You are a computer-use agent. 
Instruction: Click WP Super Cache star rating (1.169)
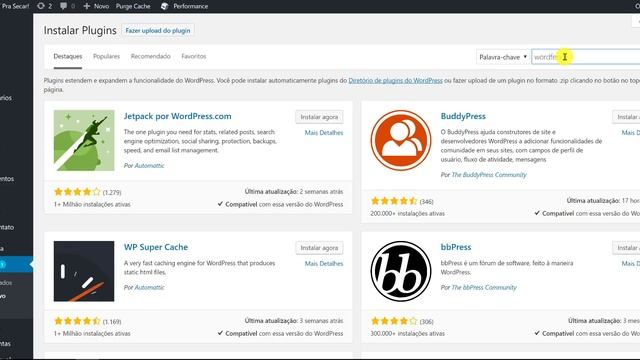[77, 321]
